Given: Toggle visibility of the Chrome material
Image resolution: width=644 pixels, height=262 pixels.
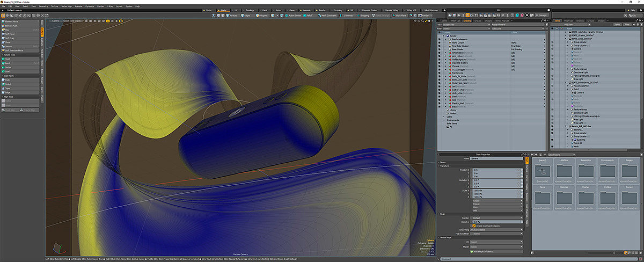Looking at the screenshot, I should pos(440,66).
